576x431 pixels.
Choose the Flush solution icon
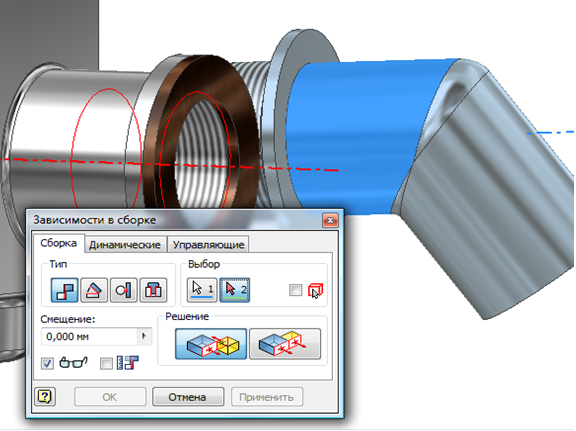[285, 344]
